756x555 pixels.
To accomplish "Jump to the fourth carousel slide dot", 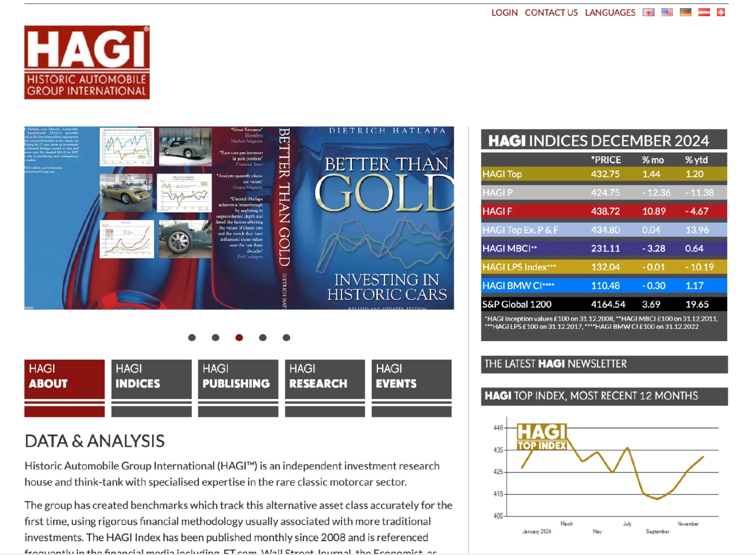I will [x=263, y=338].
